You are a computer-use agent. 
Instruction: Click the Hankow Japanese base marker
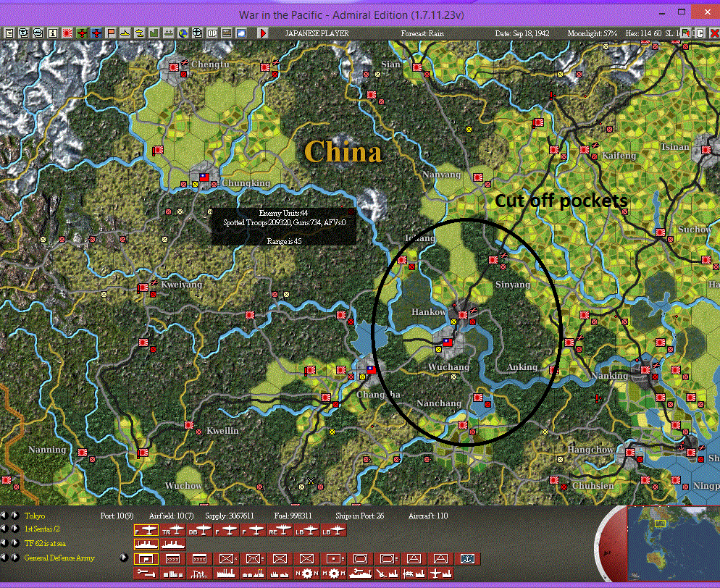point(463,314)
